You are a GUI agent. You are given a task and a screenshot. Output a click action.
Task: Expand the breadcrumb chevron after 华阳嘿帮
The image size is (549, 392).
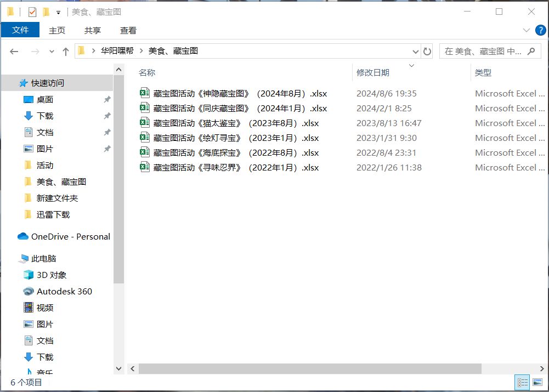141,51
